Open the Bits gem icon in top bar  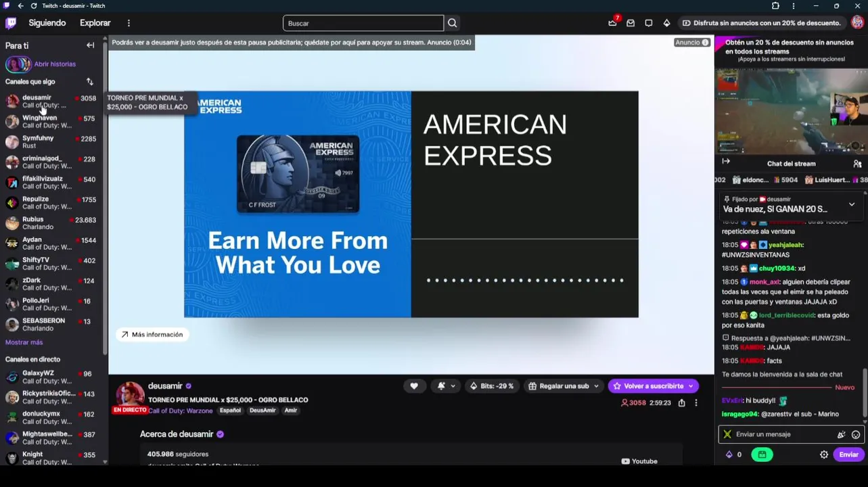click(666, 23)
